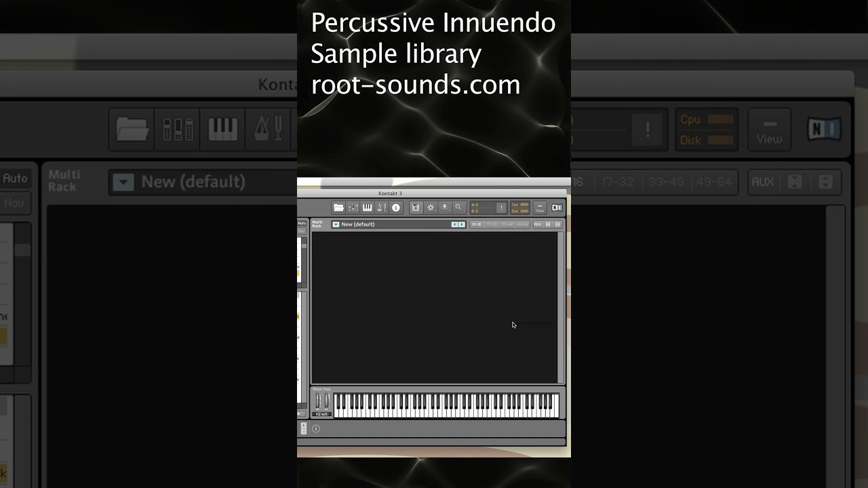Click the large Auto button in blurred background

(15, 178)
